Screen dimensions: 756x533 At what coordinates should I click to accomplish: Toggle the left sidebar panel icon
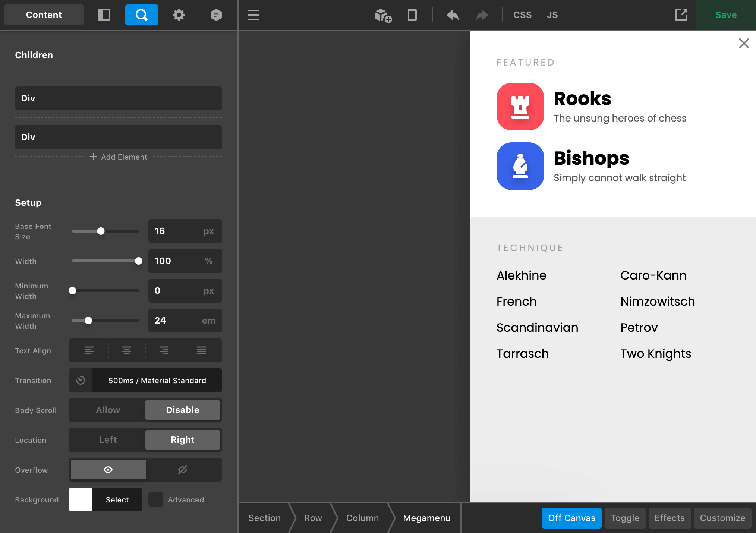click(104, 15)
